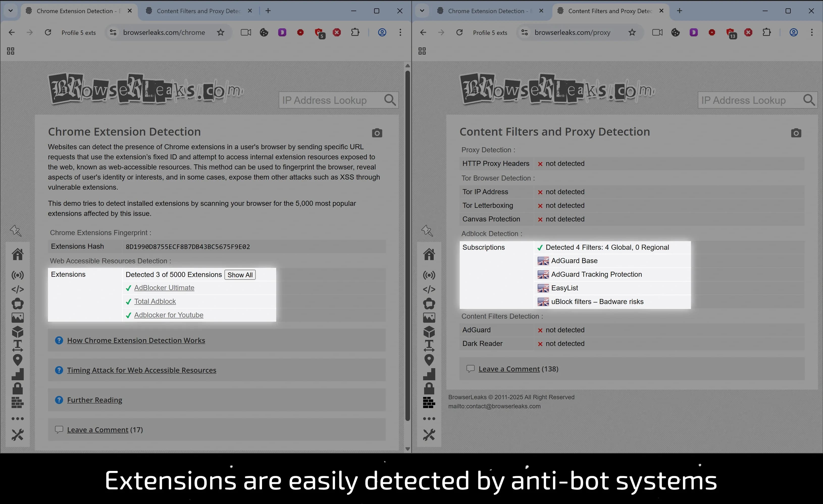Expand the Timing Attack for Web Accessible Resources section
The height and width of the screenshot is (504, 823).
click(x=142, y=370)
